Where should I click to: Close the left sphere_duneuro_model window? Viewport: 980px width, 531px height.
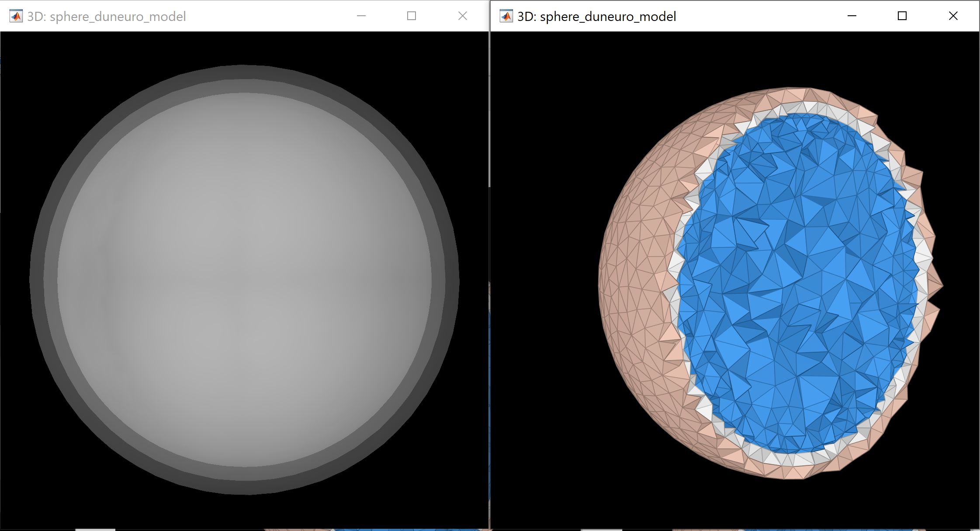click(462, 16)
